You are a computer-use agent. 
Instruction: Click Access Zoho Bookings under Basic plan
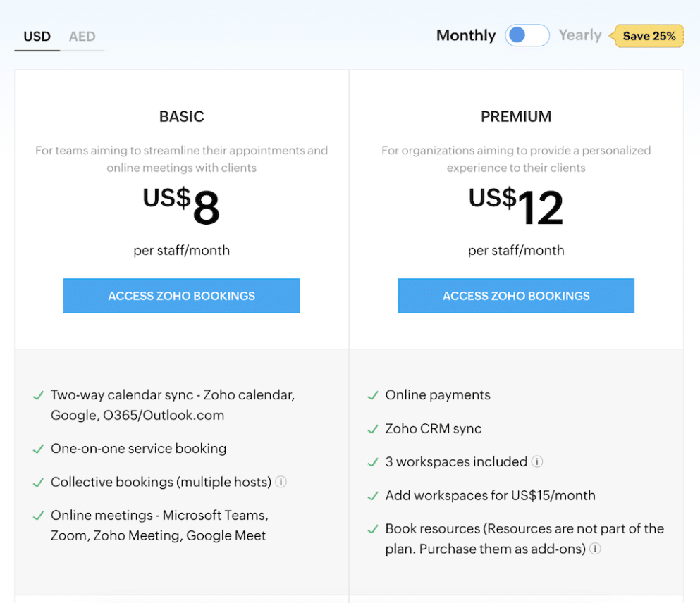pos(181,296)
